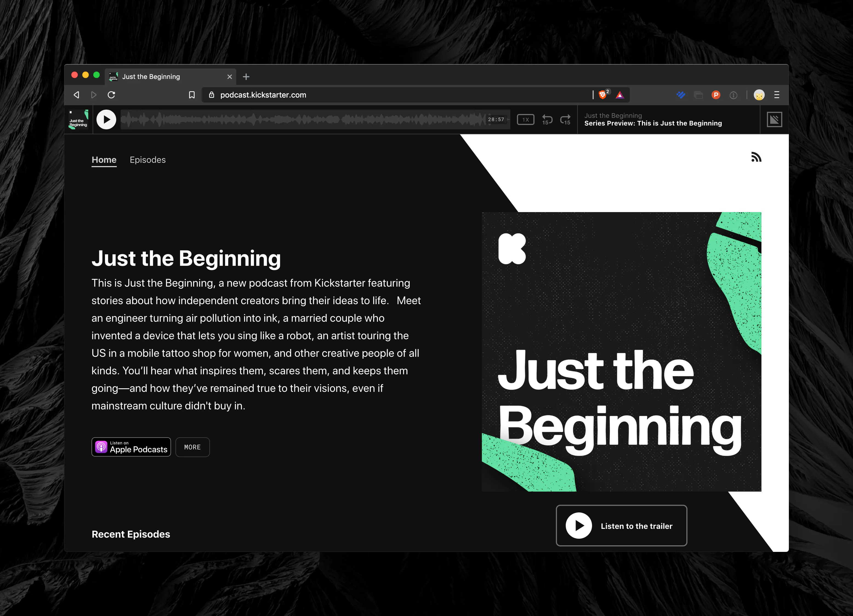Image resolution: width=853 pixels, height=616 pixels.
Task: Play the episode in the top player
Action: click(106, 119)
